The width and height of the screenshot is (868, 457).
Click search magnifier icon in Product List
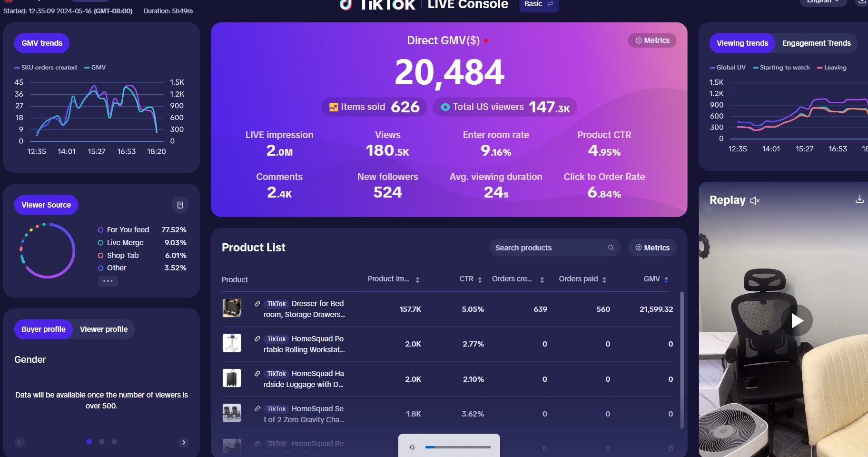coord(611,248)
